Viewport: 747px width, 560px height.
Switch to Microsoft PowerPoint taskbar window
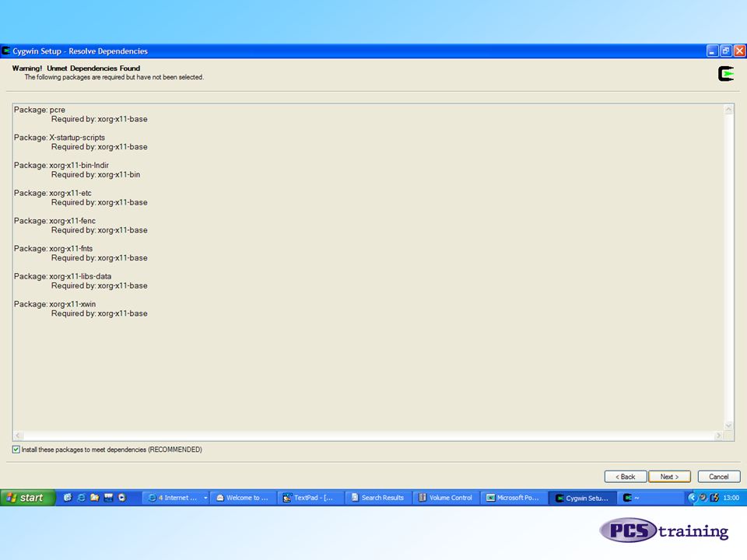click(514, 498)
